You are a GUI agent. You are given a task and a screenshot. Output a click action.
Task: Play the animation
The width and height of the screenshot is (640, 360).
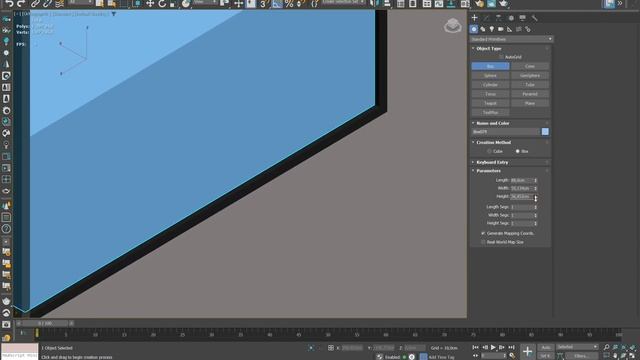point(493,347)
